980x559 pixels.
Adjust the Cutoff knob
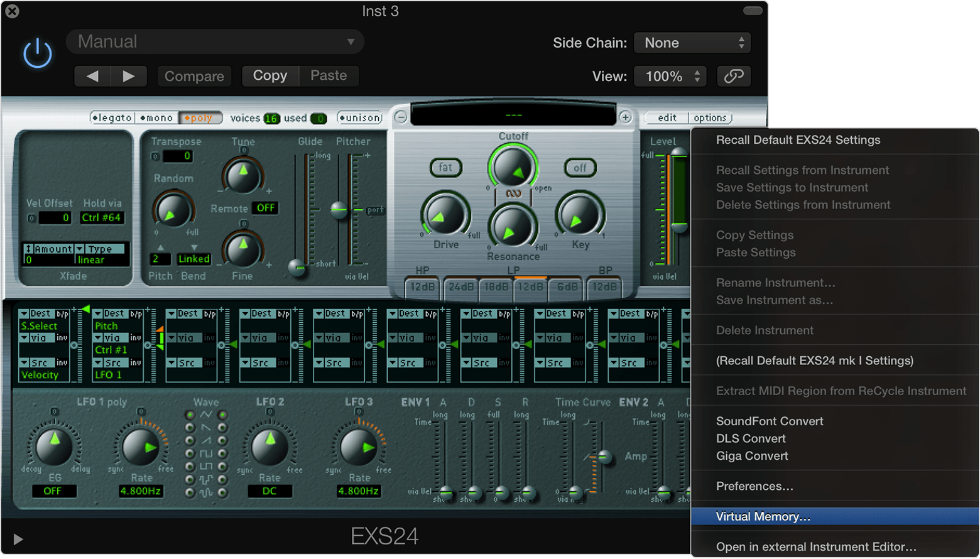click(513, 166)
